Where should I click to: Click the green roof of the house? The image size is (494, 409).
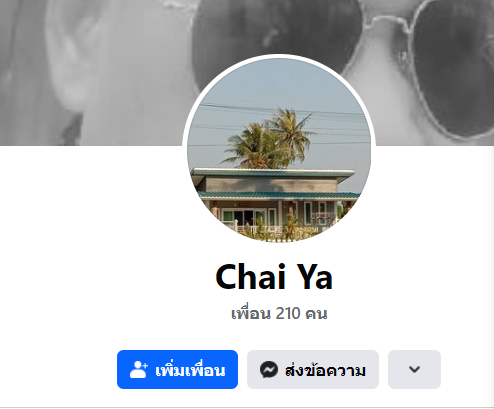click(277, 195)
